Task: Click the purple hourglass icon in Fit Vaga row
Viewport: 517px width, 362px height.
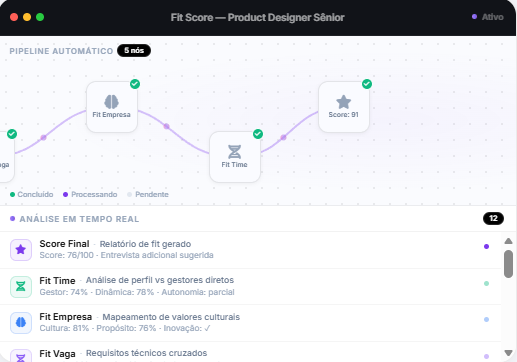Action: pyautogui.click(x=21, y=356)
